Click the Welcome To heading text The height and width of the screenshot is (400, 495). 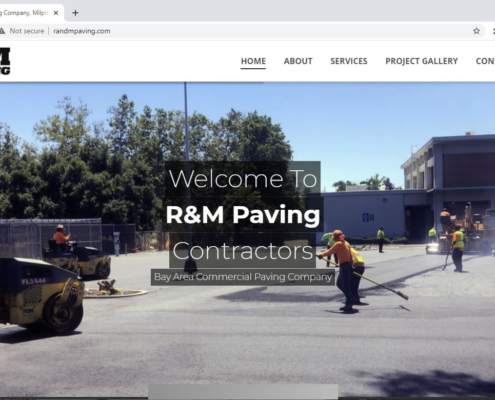click(243, 179)
